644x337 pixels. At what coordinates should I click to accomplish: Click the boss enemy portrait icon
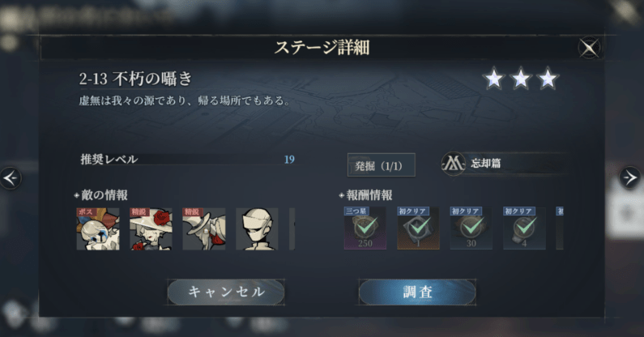tap(98, 229)
